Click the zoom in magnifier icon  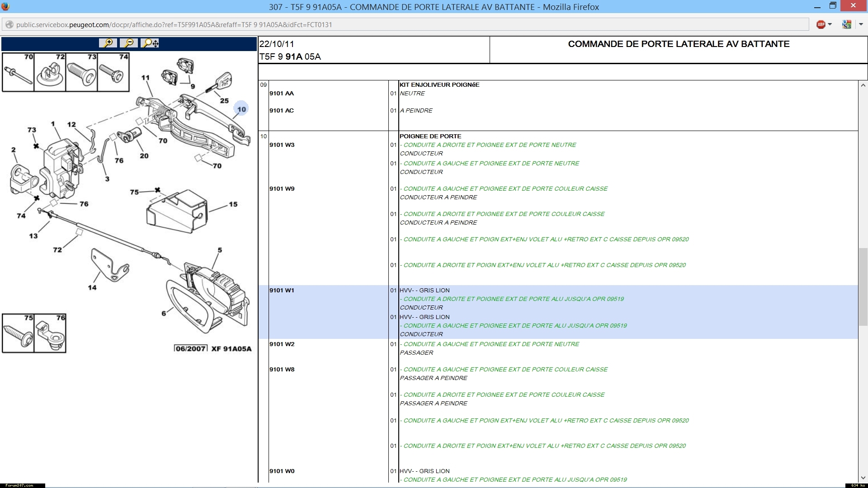pos(108,43)
